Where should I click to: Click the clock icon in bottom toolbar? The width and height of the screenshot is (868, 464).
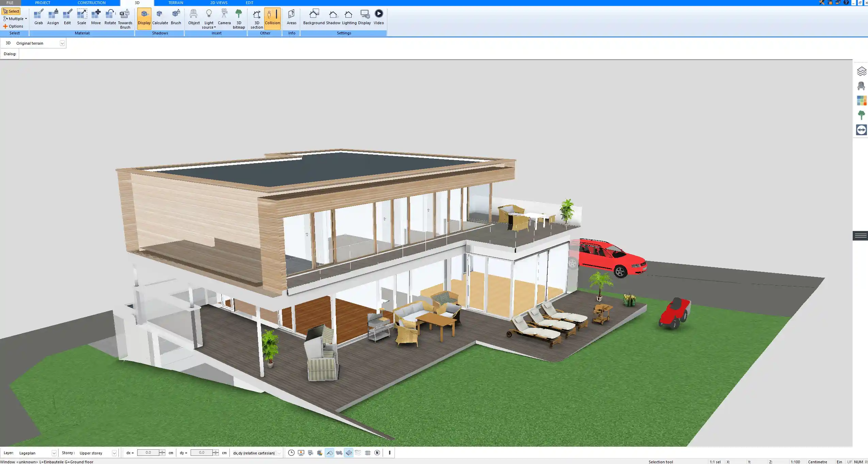point(291,453)
